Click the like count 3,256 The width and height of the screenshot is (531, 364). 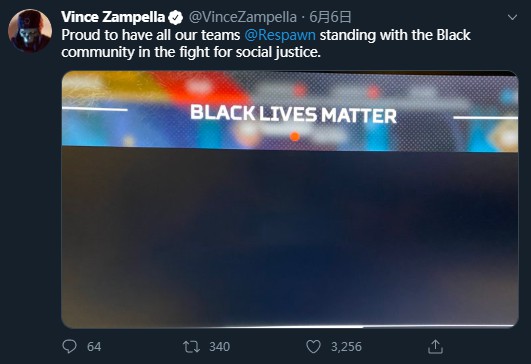346,347
